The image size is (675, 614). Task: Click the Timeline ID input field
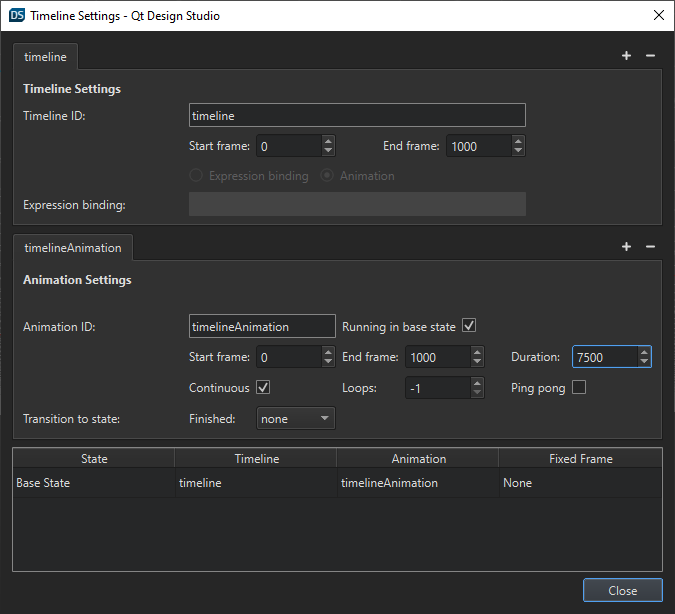357,116
